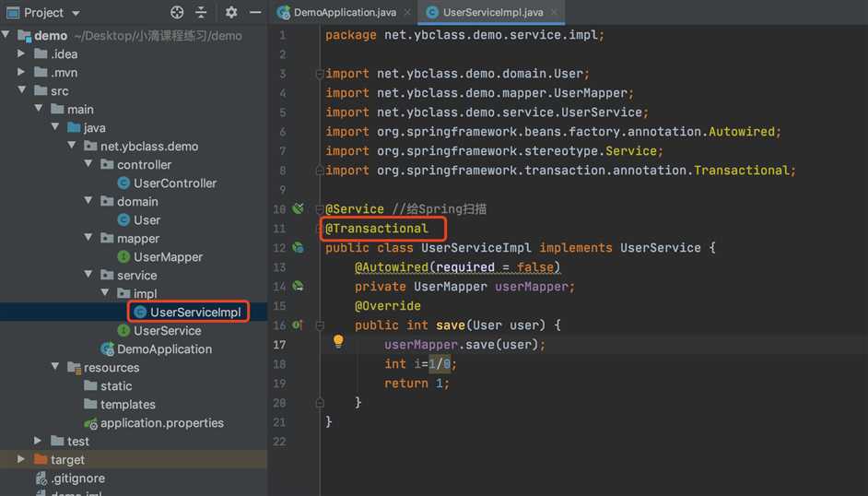Select the static folder

(x=116, y=386)
